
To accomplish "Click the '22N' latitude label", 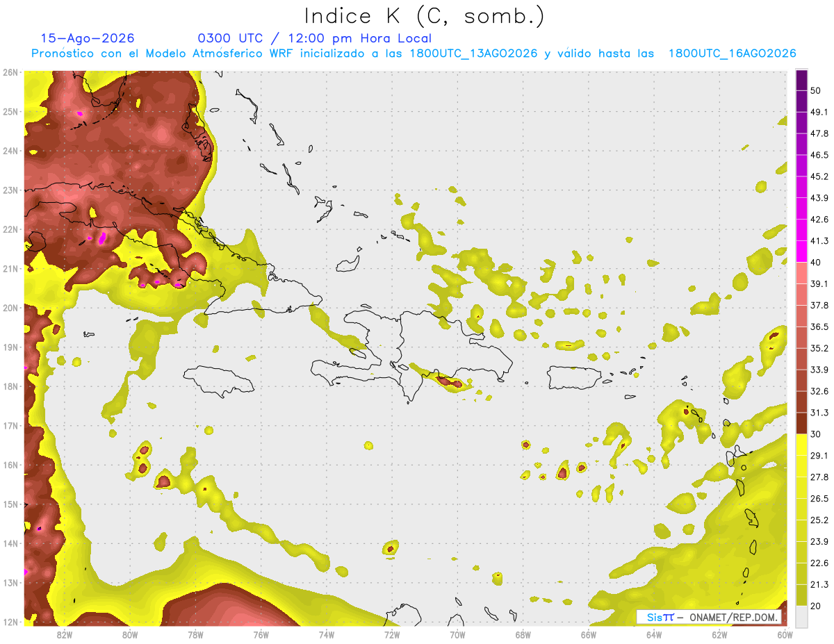I will [10, 229].
